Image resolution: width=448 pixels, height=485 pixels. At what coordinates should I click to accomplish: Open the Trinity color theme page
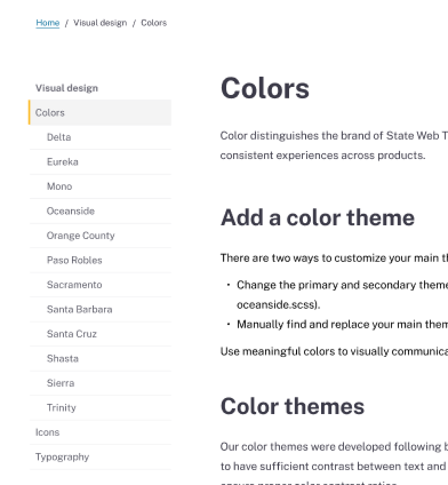click(x=61, y=408)
